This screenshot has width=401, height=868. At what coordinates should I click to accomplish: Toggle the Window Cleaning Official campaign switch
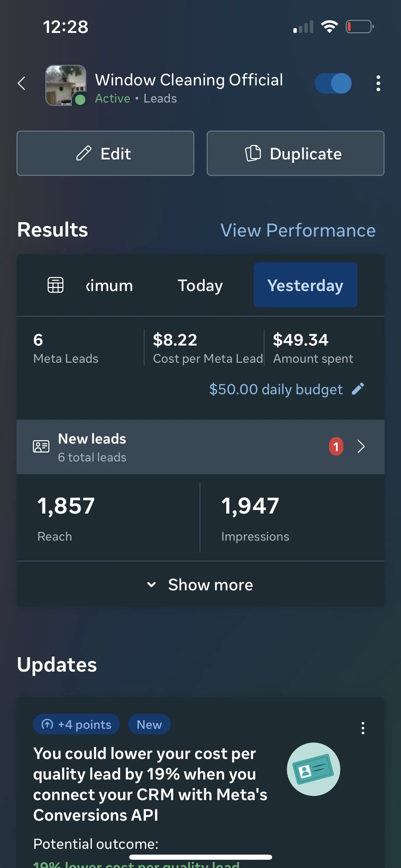[x=333, y=83]
